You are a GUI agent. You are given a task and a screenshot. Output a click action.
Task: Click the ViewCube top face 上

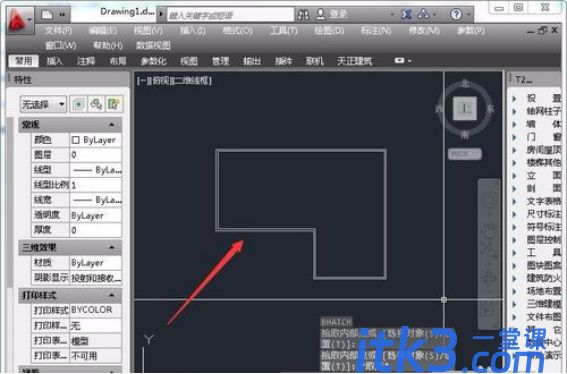coord(465,109)
